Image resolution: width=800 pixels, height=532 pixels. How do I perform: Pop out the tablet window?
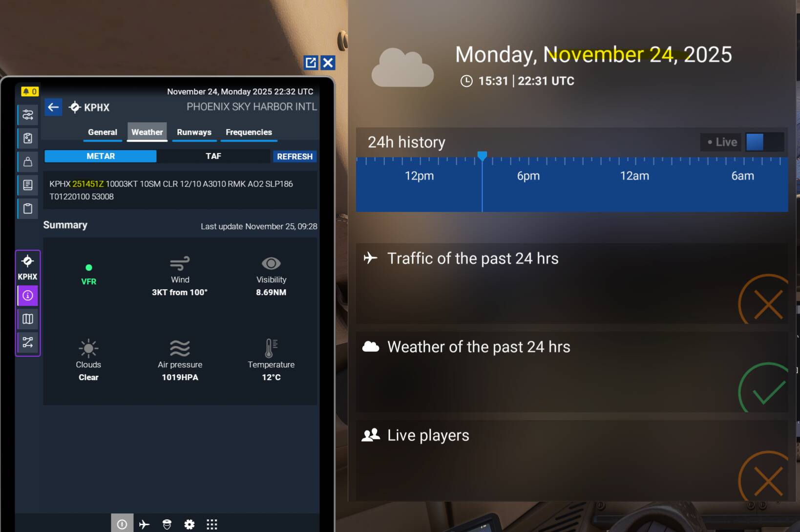tap(311, 63)
